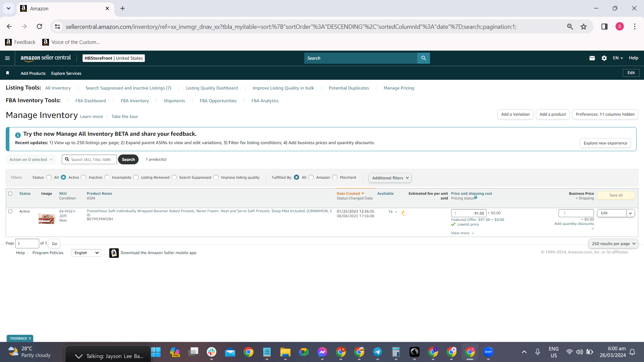Expand View more under pricing
The width and height of the screenshot is (644, 362).
[463, 233]
